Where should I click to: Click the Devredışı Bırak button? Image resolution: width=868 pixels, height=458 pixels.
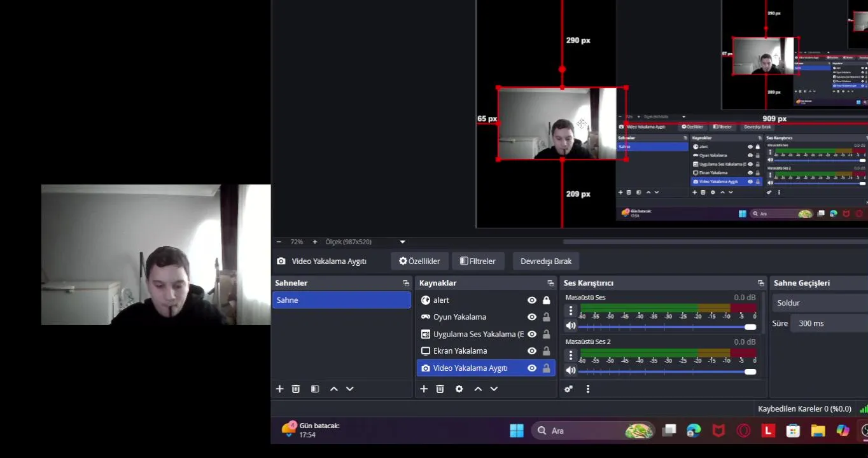546,261
